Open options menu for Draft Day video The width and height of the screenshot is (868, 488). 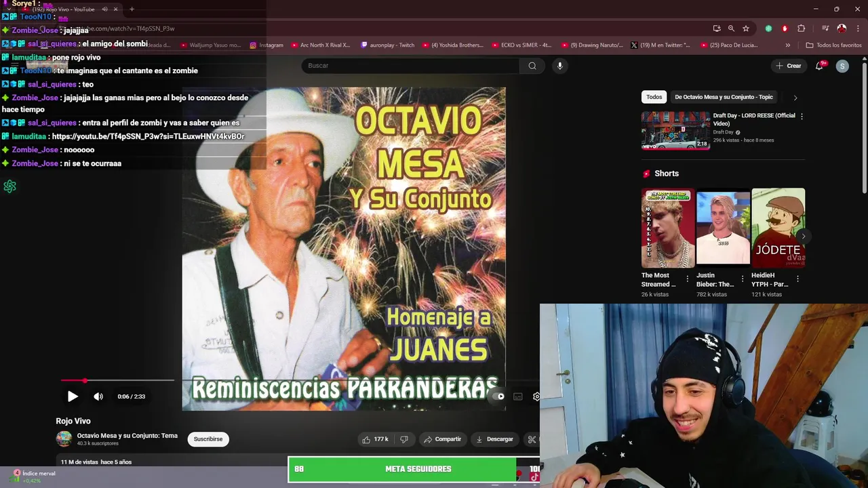click(x=802, y=116)
